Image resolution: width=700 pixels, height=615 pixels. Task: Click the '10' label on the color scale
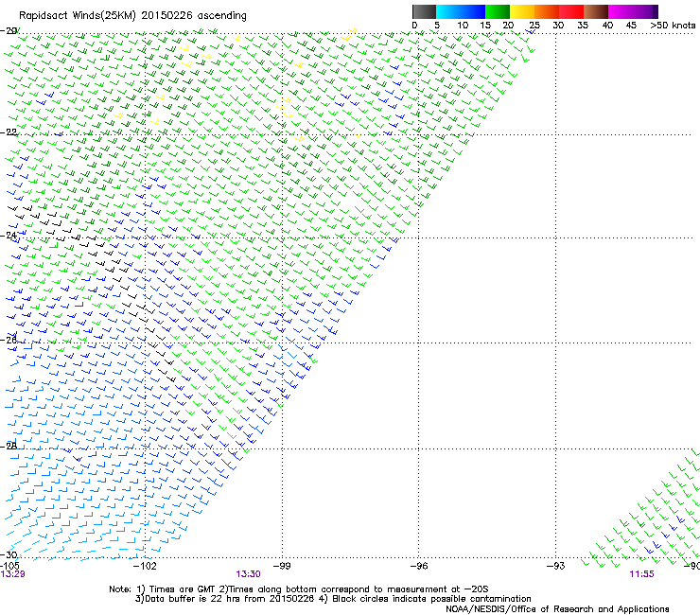coord(463,26)
